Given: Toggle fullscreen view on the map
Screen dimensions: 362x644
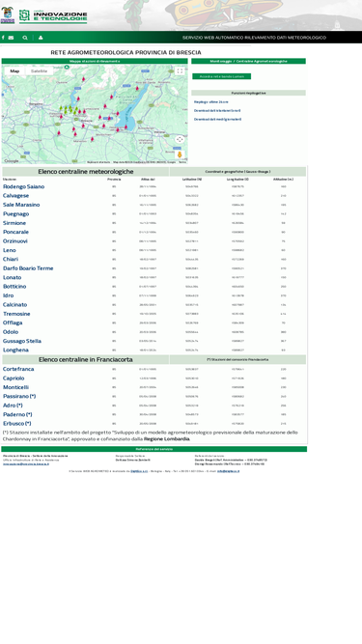Looking at the screenshot, I should pyautogui.click(x=180, y=71).
